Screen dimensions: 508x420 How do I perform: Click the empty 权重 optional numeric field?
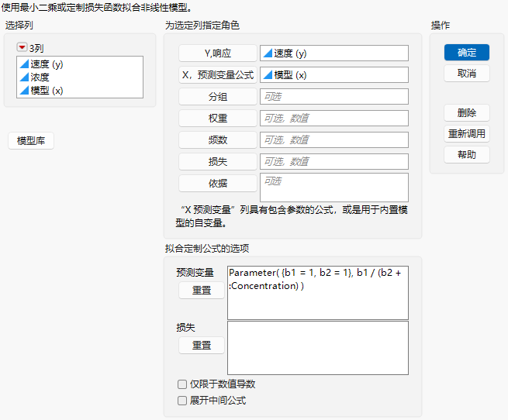click(334, 119)
